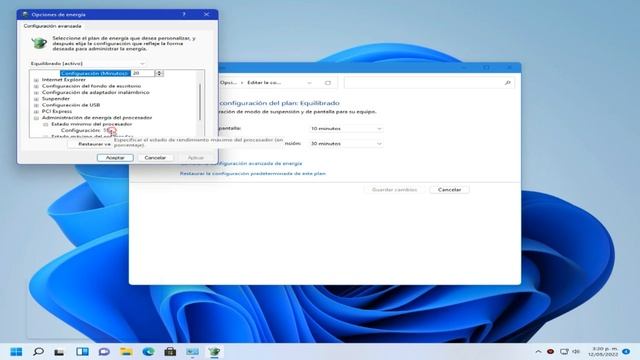Expand the Configuración de USB node
Image resolution: width=640 pixels, height=360 pixels.
[36, 105]
